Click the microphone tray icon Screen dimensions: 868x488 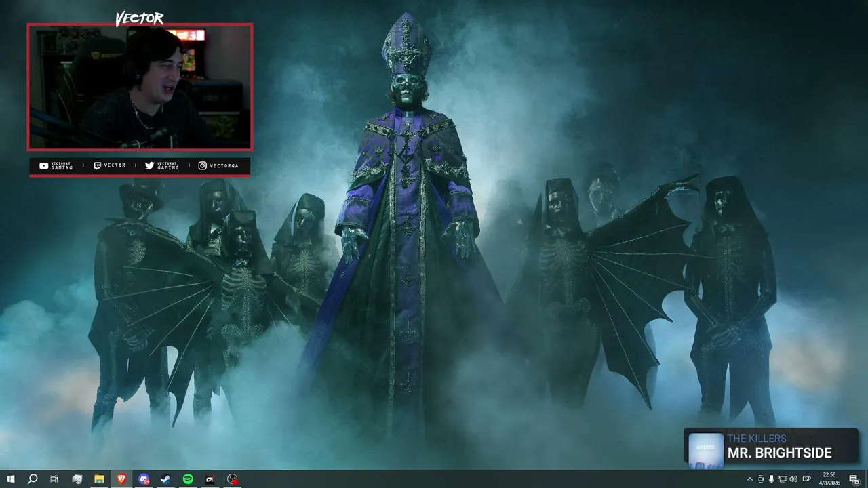pyautogui.click(x=771, y=479)
